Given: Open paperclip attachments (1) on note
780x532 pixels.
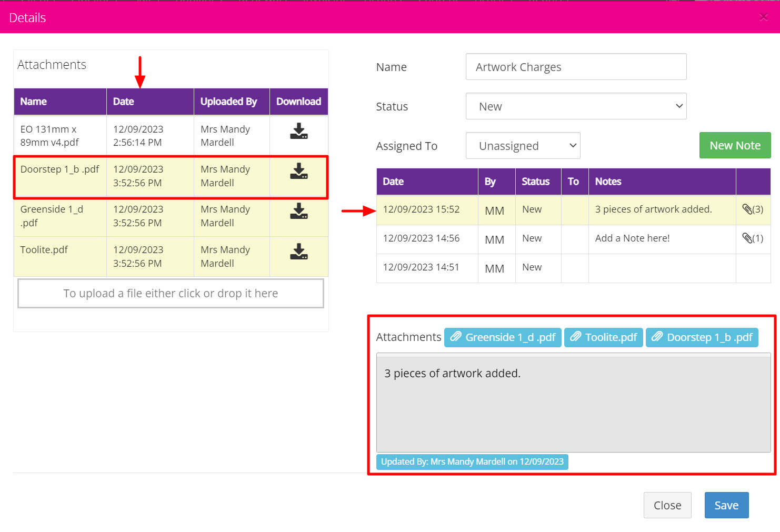Looking at the screenshot, I should coord(753,238).
